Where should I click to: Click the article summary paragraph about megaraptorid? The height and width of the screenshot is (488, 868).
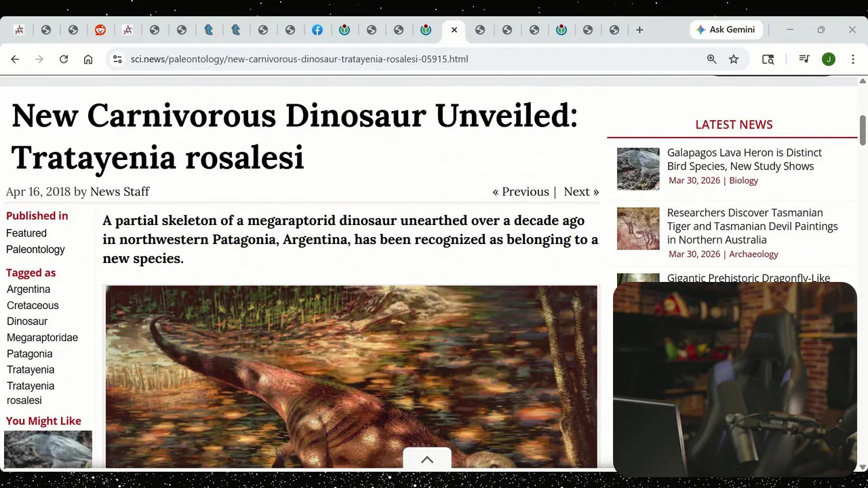351,239
